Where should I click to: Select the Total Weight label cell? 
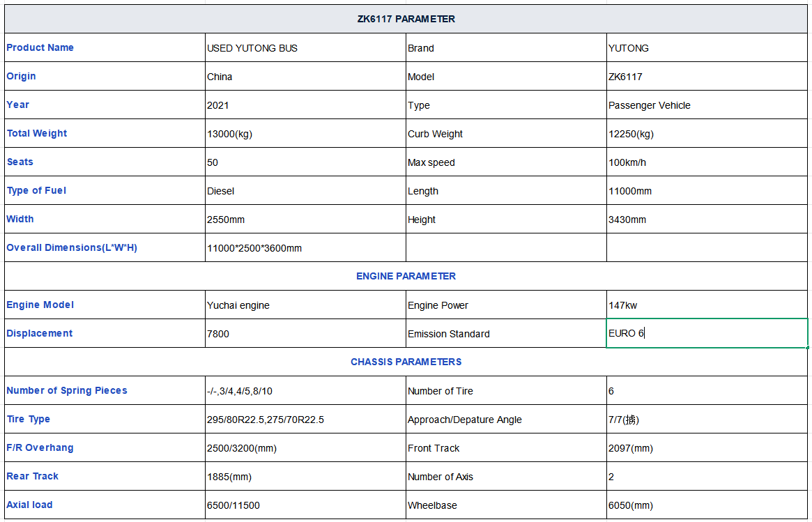(105, 133)
